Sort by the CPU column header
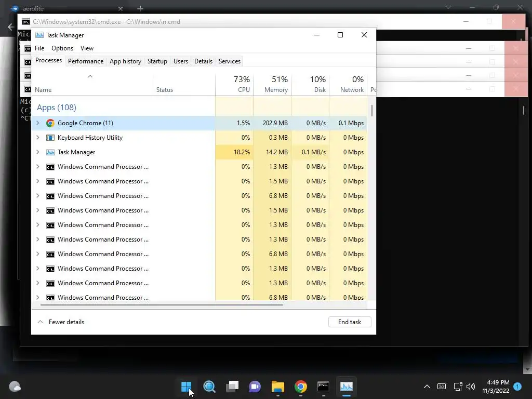The height and width of the screenshot is (399, 532). point(234,85)
